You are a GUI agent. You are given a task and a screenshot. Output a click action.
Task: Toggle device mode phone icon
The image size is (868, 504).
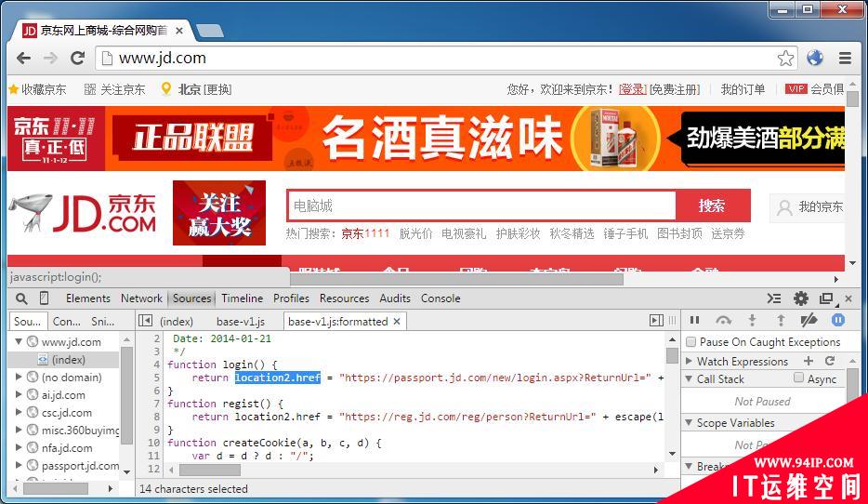pos(45,298)
